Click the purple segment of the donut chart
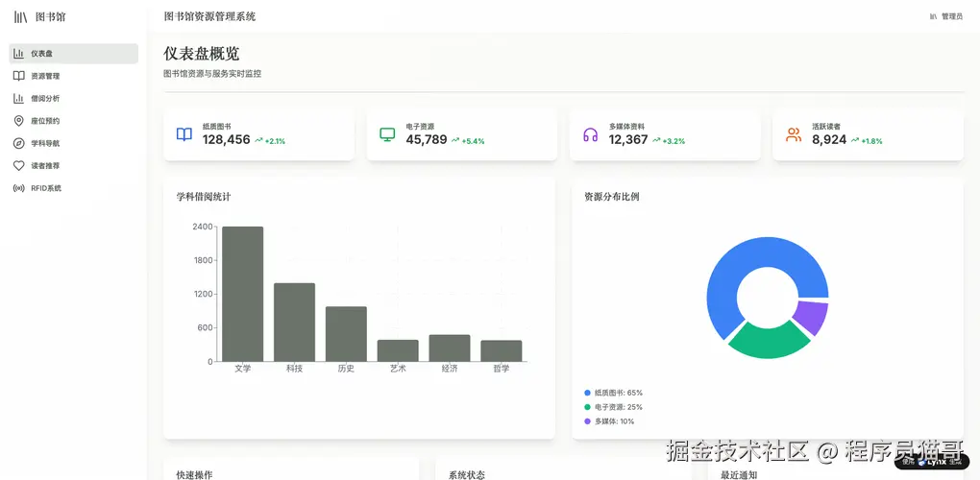980x480 pixels. 813,316
